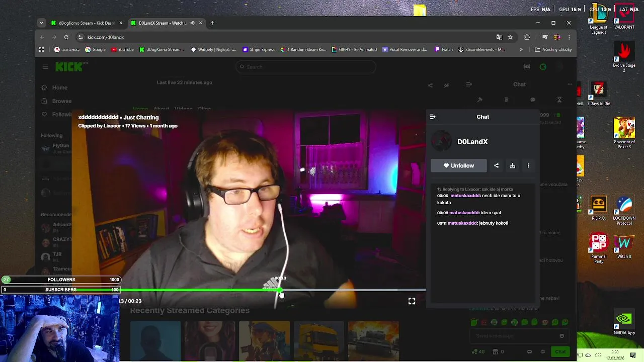
Task: Open the YouTube bookmark
Action: click(x=122, y=50)
